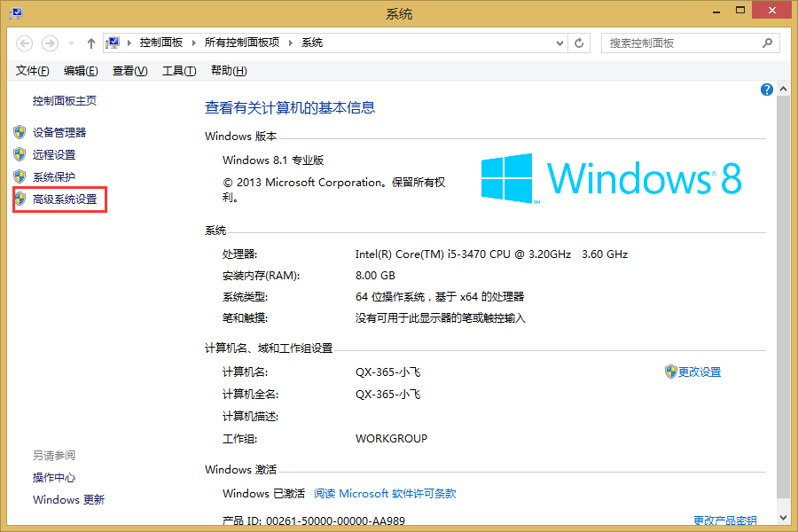Screen dimensions: 798x532
Task: Click shield icon beside 更改设置
Action: (671, 372)
